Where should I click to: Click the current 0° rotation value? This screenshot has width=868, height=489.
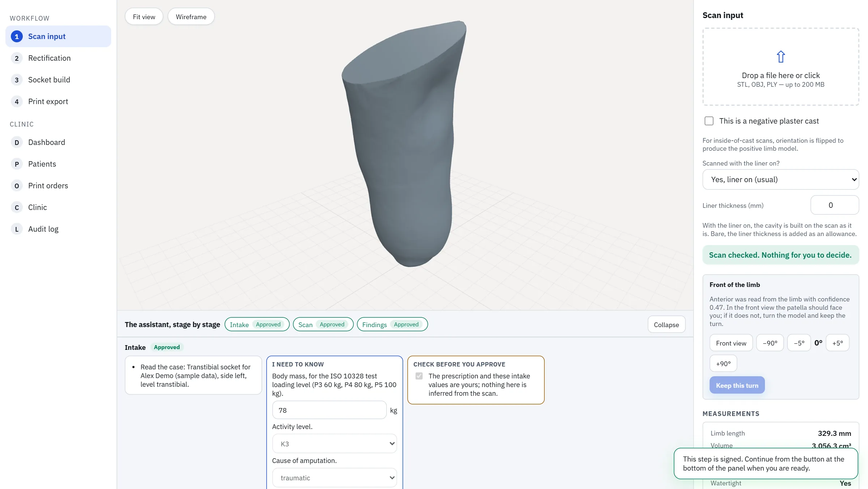point(818,343)
